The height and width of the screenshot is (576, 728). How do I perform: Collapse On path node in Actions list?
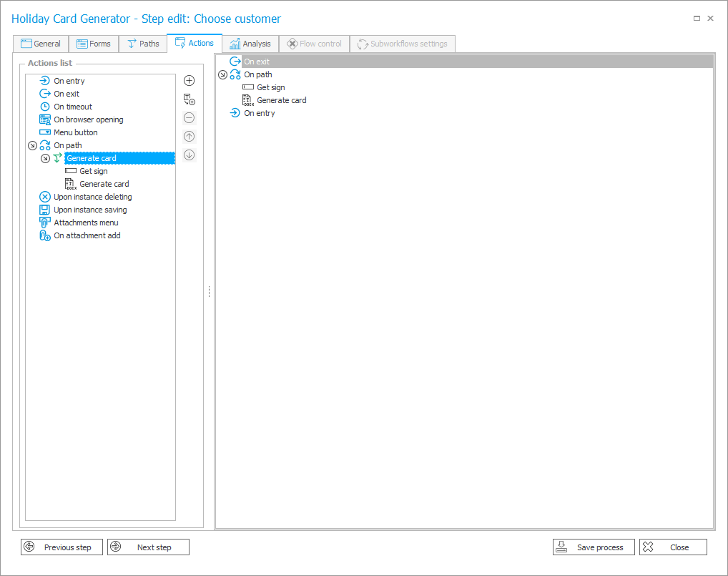[x=32, y=145]
